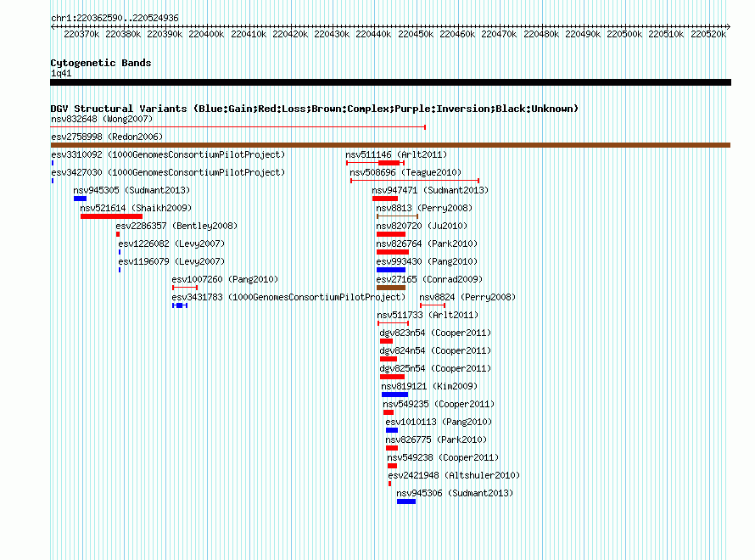Image resolution: width=755 pixels, height=560 pixels.
Task: Click the blue esv993430 gain bar
Action: pyautogui.click(x=391, y=270)
